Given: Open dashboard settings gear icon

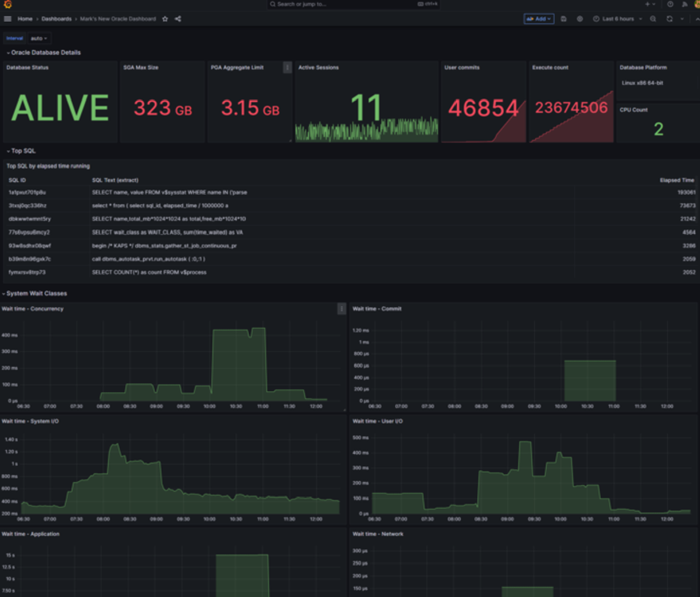Looking at the screenshot, I should [x=579, y=19].
